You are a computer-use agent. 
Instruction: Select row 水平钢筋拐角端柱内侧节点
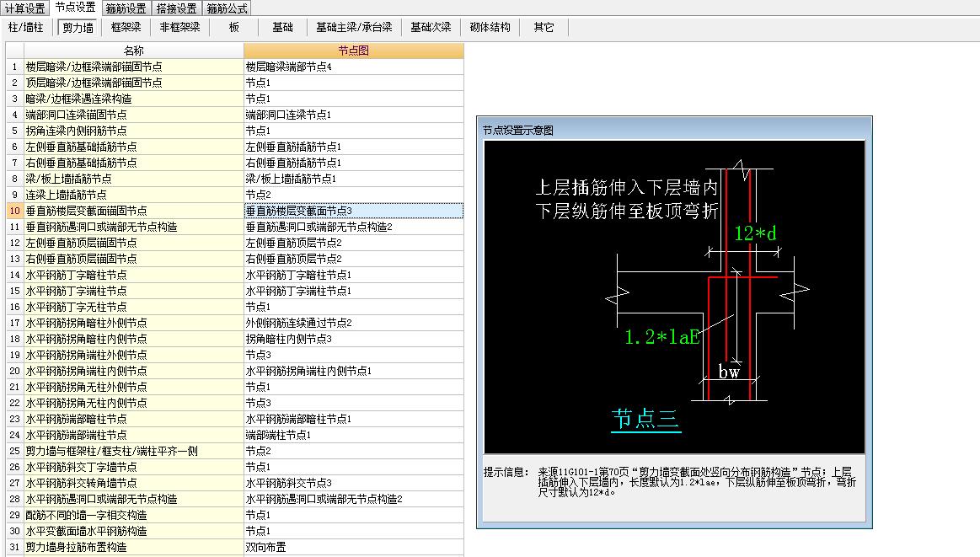click(134, 372)
